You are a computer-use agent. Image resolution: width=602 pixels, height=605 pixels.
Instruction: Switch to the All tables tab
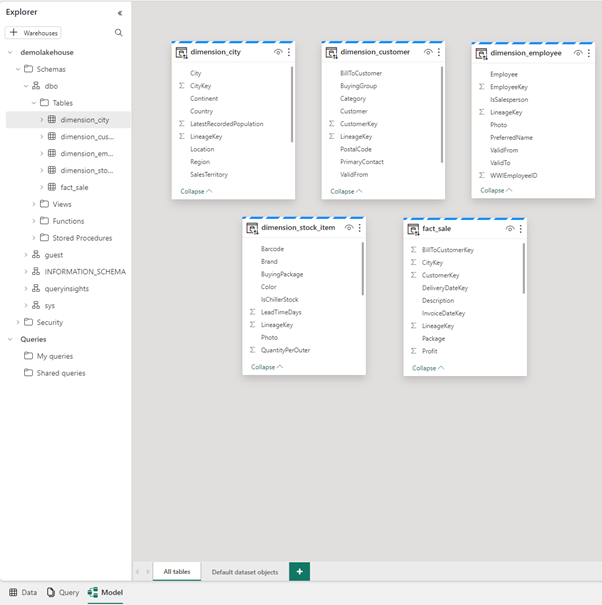pyautogui.click(x=177, y=571)
